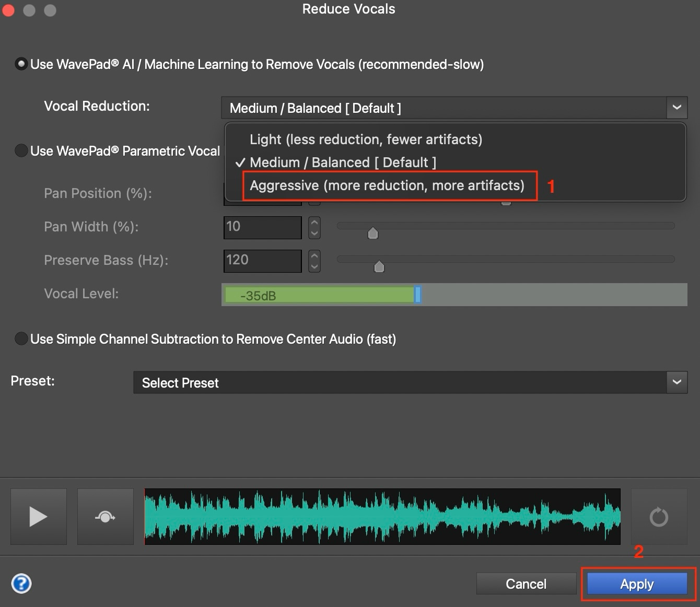Screen dimensions: 700x607
Task: Expand the Select Preset dropdown
Action: [677, 382]
